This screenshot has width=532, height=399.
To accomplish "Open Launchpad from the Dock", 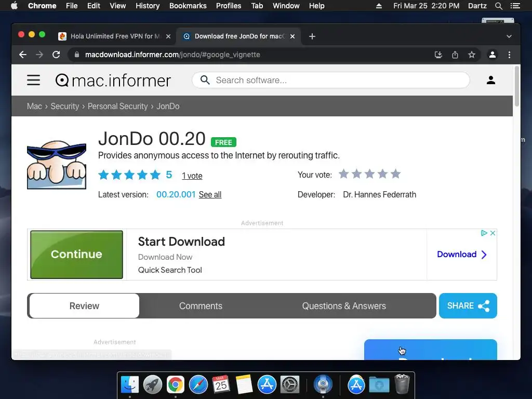I will (153, 385).
